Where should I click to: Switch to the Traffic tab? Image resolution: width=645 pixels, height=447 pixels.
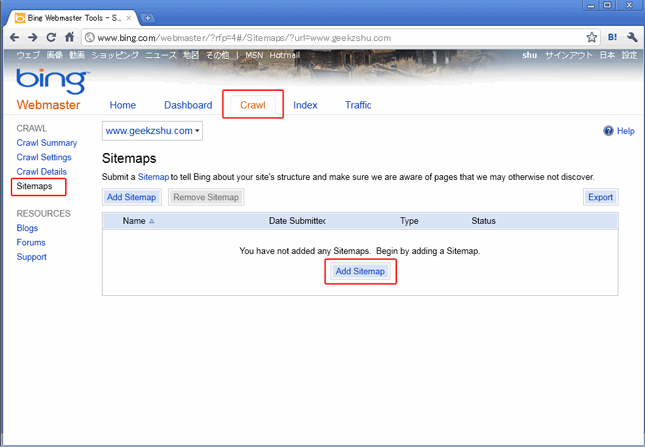[358, 105]
